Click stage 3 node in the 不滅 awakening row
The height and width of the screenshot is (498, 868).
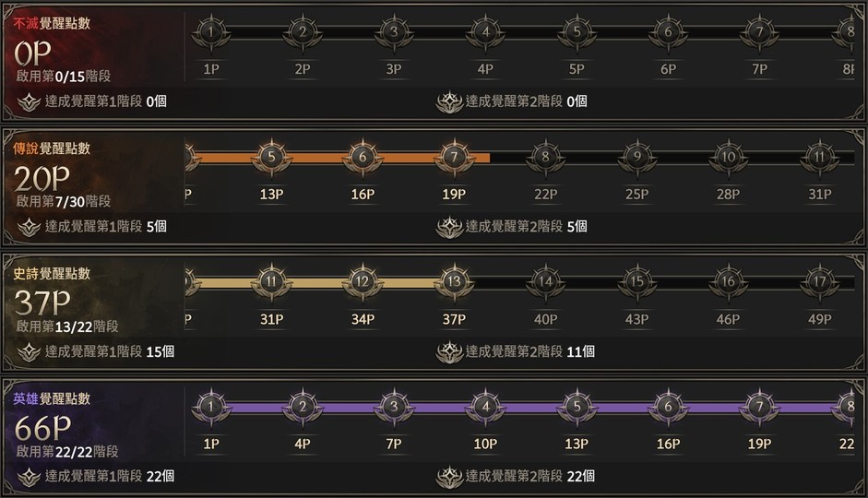point(394,32)
